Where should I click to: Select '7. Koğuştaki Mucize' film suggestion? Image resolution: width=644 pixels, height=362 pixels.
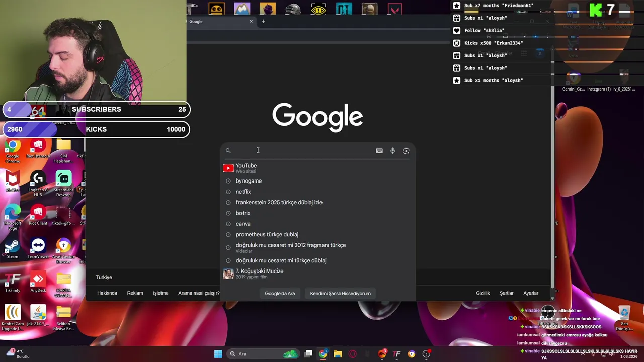317,274
